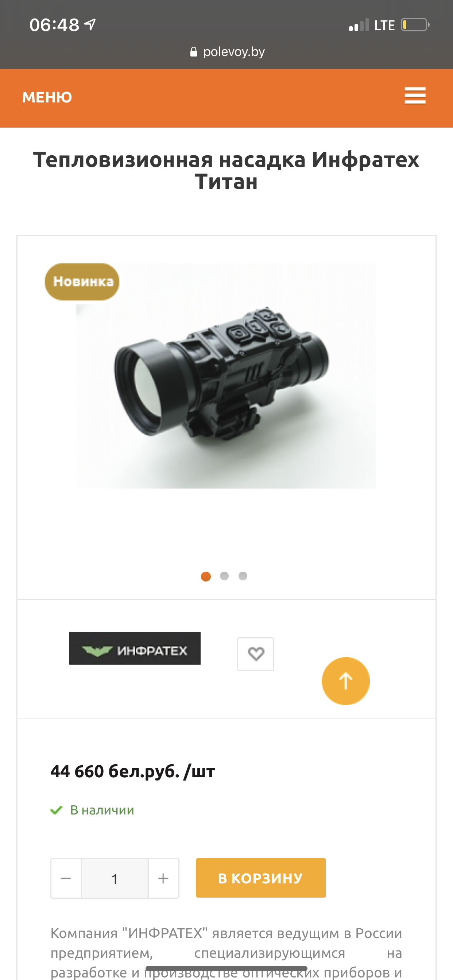This screenshot has height=980, width=453.
Task: Select the first orange carousel dot
Action: [206, 576]
